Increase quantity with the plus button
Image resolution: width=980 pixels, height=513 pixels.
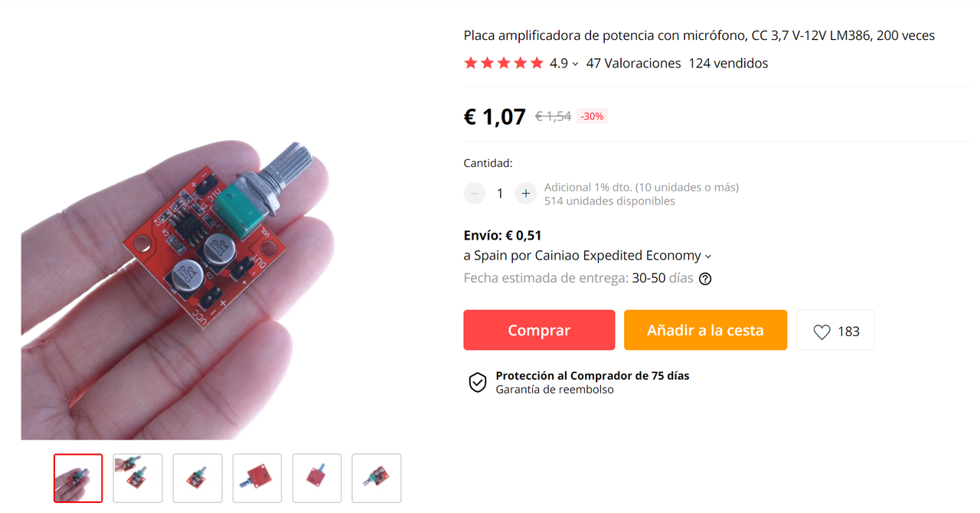(525, 193)
